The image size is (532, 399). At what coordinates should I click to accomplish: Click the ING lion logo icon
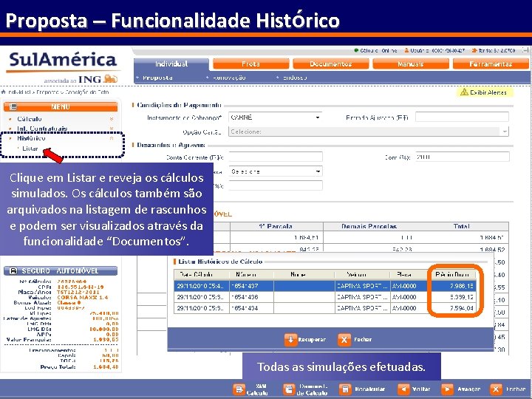point(111,79)
